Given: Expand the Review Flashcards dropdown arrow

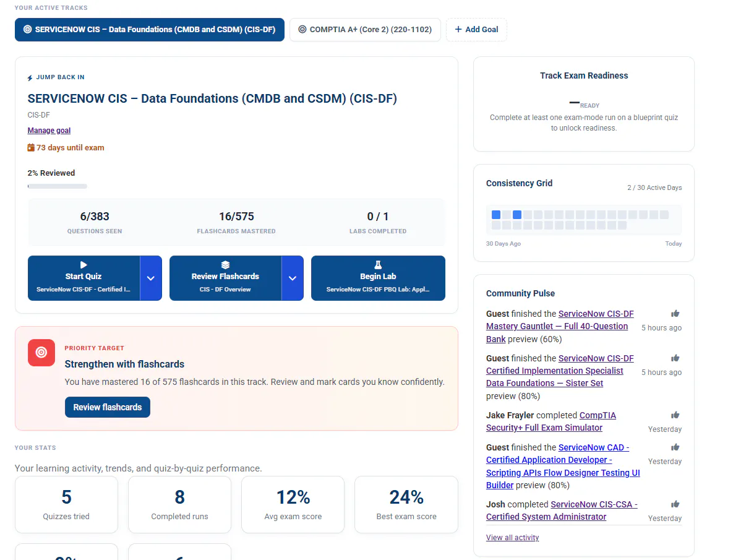Looking at the screenshot, I should [293, 278].
